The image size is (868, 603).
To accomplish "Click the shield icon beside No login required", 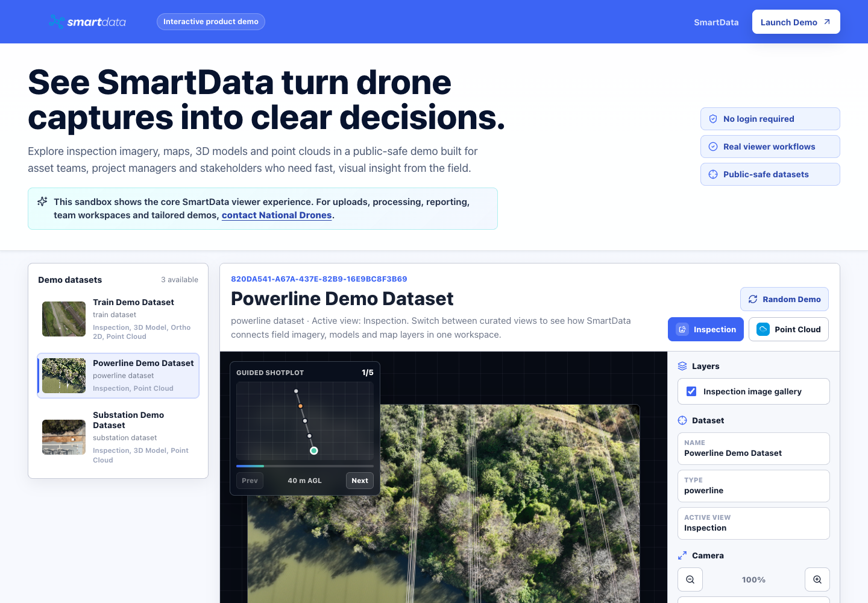I will tap(713, 119).
